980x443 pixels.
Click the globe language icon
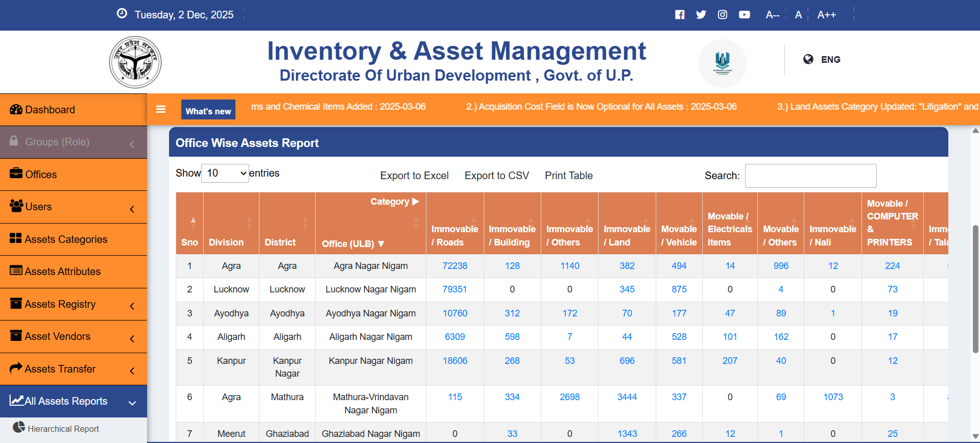pyautogui.click(x=808, y=59)
